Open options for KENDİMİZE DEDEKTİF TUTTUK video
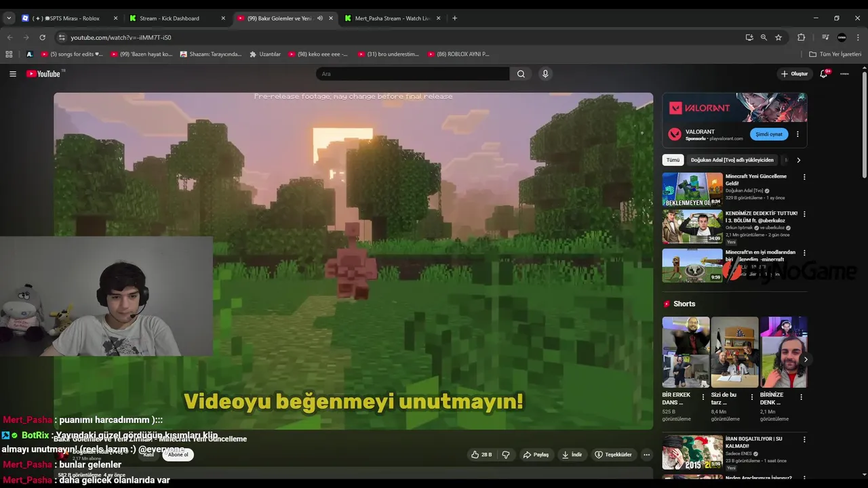868x488 pixels. tap(804, 214)
